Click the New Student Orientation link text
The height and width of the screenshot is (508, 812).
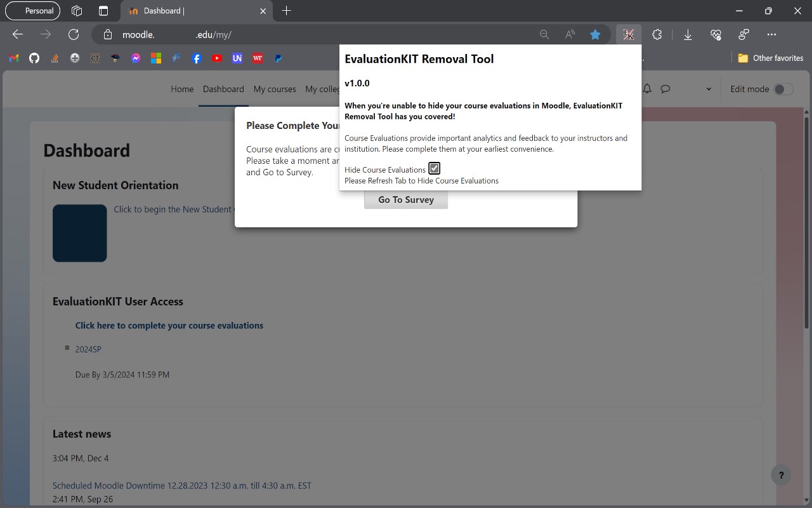(x=174, y=210)
